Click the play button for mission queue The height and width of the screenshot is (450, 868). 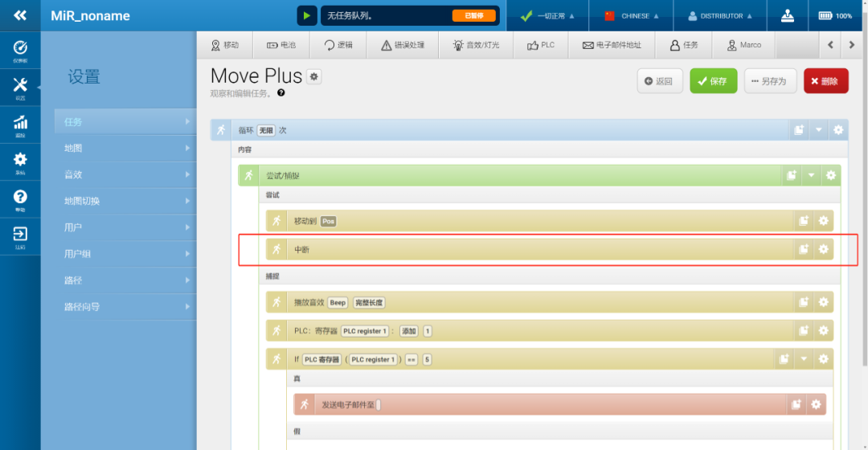pyautogui.click(x=307, y=15)
